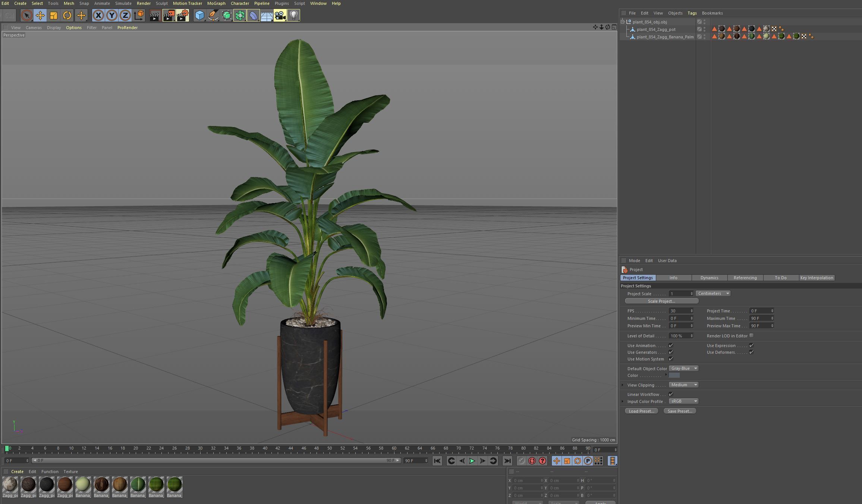Viewport: 862px width, 504px height.
Task: Toggle Use Motion System checkbox
Action: [x=671, y=359]
